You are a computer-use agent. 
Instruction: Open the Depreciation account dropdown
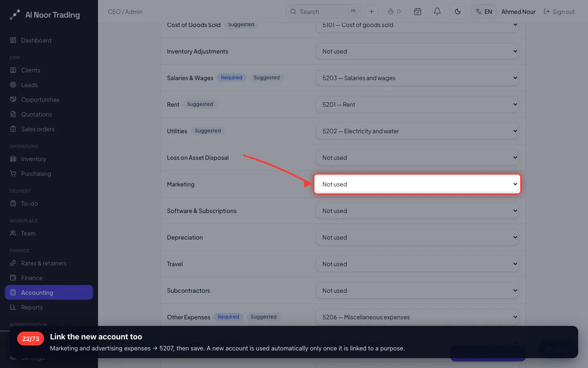pos(417,237)
